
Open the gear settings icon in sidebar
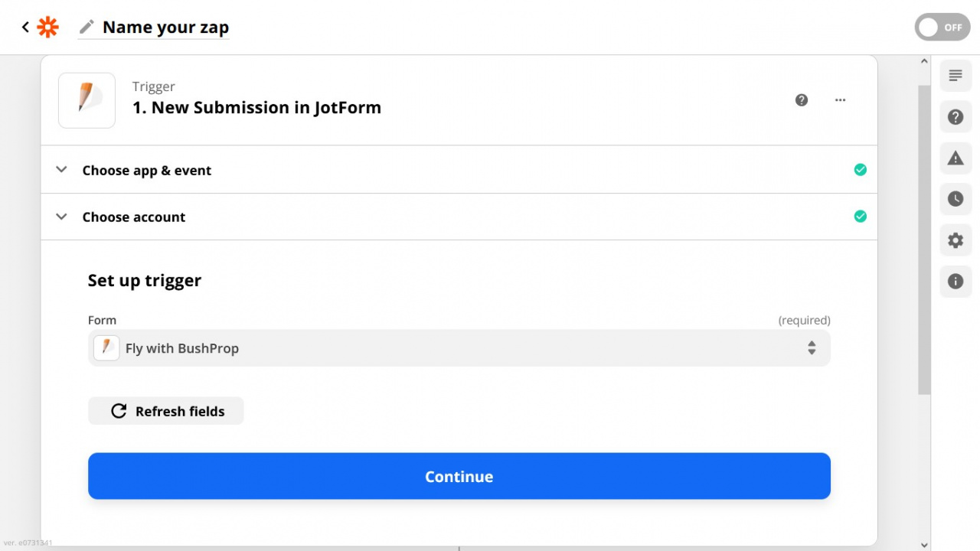click(x=955, y=240)
